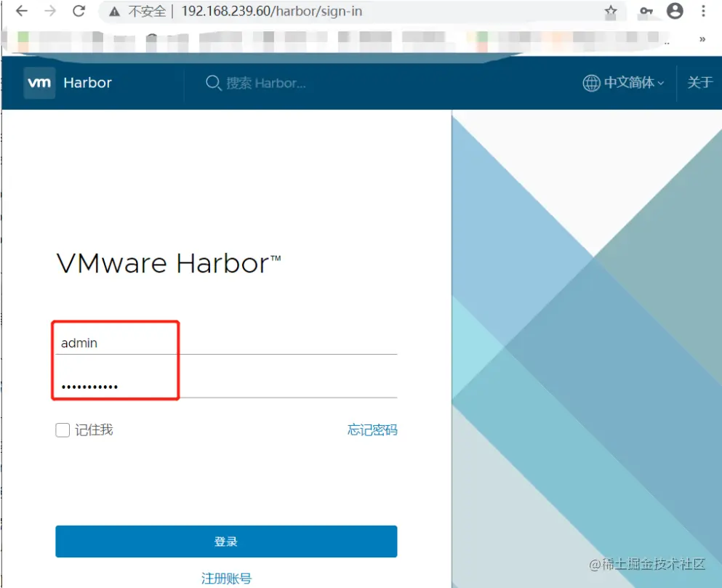Viewport: 722px width, 588px height.
Task: Show more bookmarks via double chevron
Action: 702,39
